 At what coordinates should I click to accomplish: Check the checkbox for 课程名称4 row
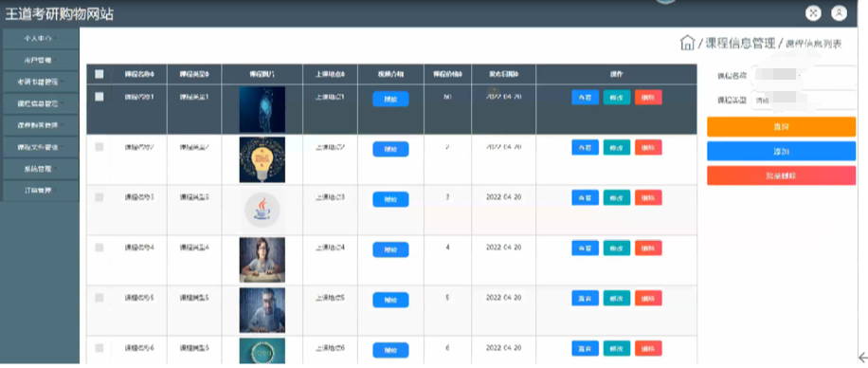pyautogui.click(x=99, y=248)
